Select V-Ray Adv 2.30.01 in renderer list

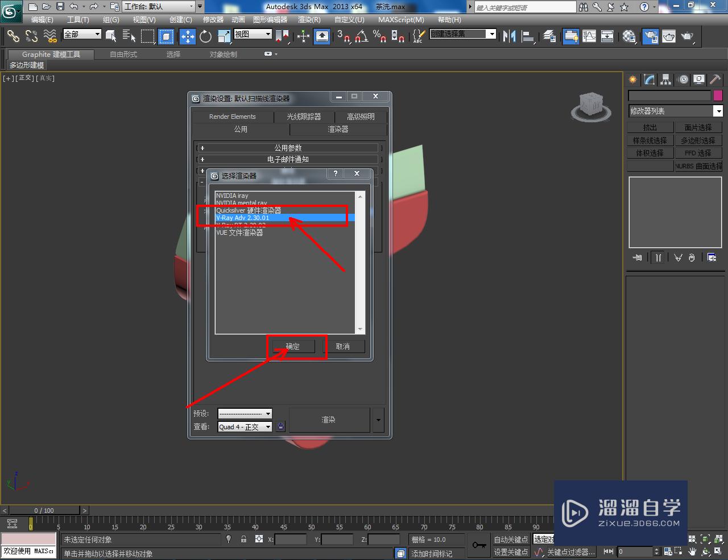pos(285,218)
